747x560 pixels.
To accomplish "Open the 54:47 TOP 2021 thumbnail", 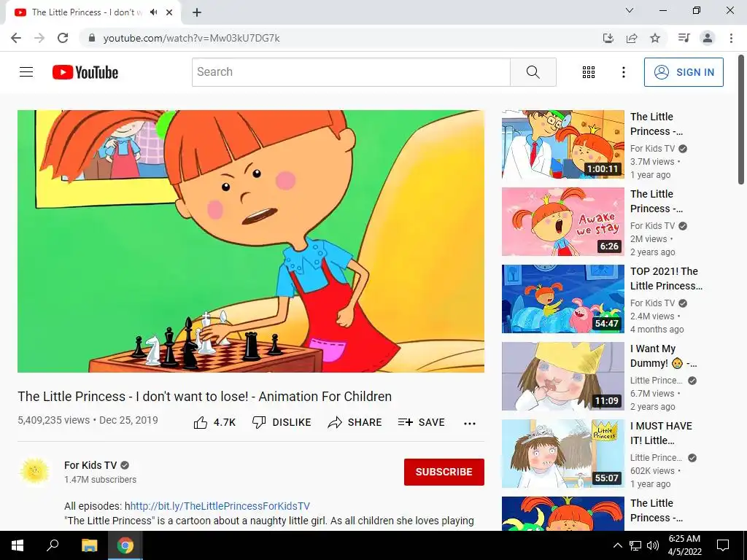I will click(562, 298).
